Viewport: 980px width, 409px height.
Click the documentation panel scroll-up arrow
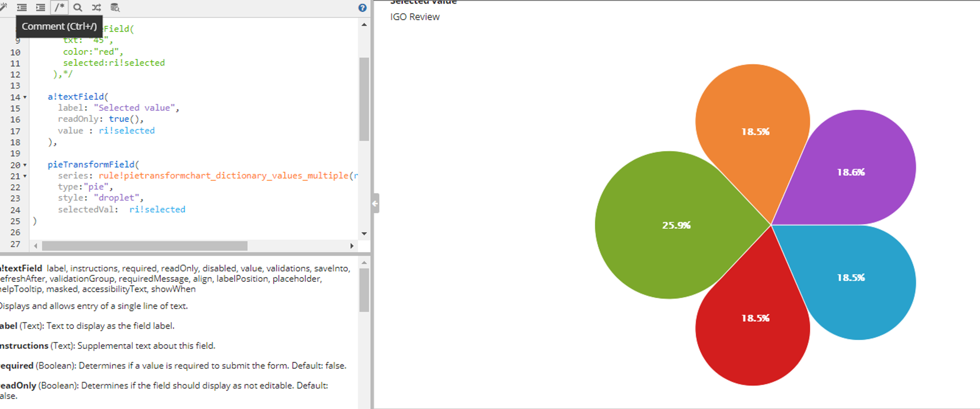click(364, 262)
